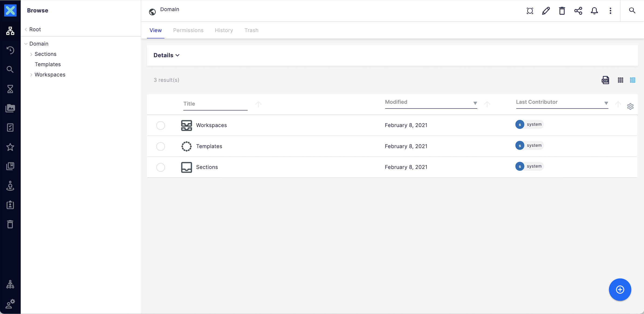Switch to table list view layout
644x314 pixels.
633,80
